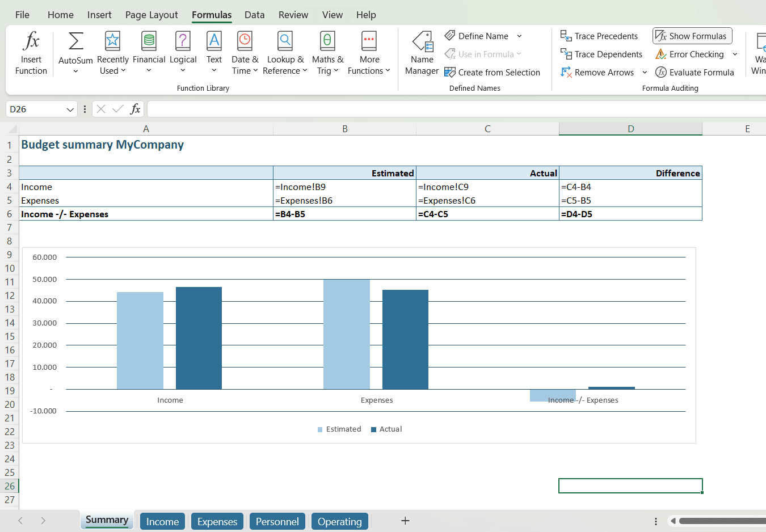Screen dimensions: 766x532
Task: Click Trace Precedents
Action: pyautogui.click(x=599, y=36)
